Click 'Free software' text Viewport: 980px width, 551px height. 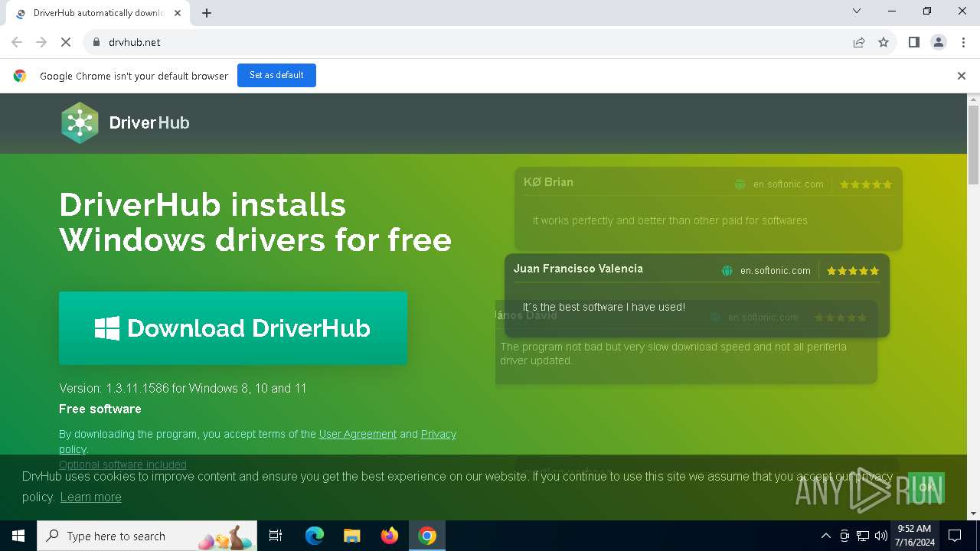pyautogui.click(x=100, y=409)
